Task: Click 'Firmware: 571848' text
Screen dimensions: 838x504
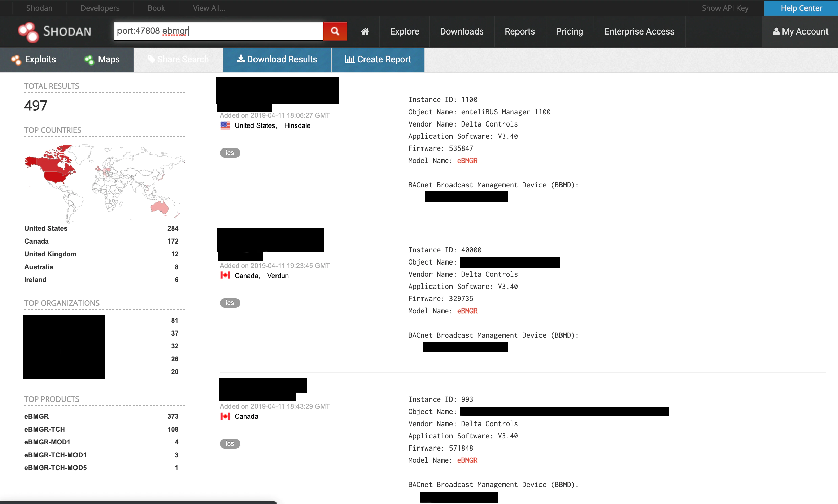Action: (x=440, y=448)
